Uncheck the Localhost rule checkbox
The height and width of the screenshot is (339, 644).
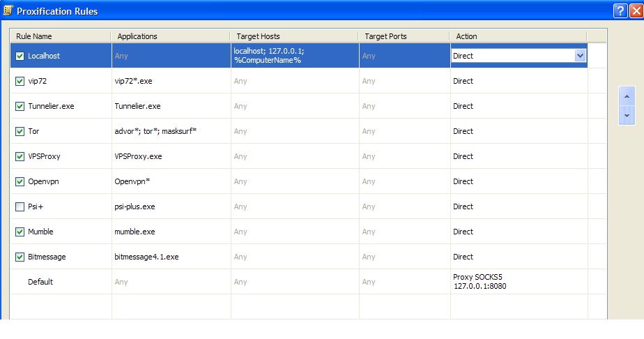coord(20,56)
